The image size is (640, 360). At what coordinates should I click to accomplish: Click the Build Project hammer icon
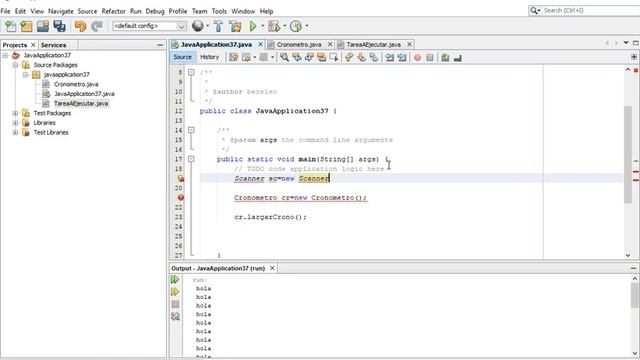218,26
